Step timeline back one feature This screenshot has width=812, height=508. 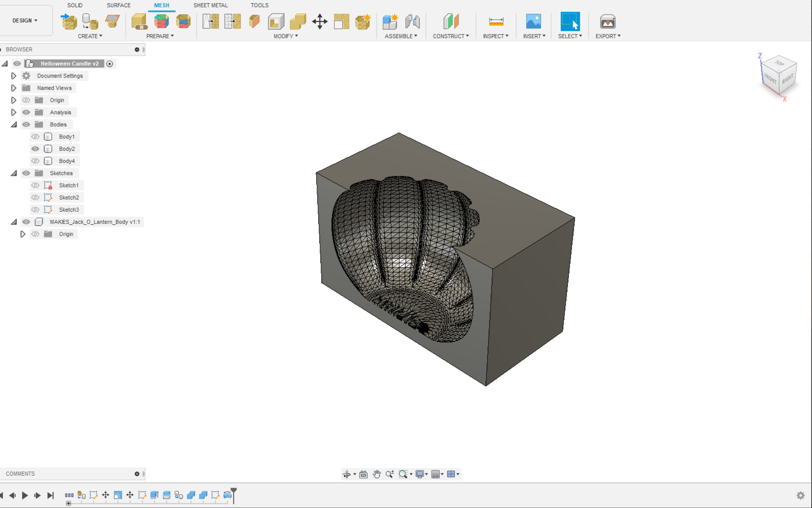pos(13,495)
